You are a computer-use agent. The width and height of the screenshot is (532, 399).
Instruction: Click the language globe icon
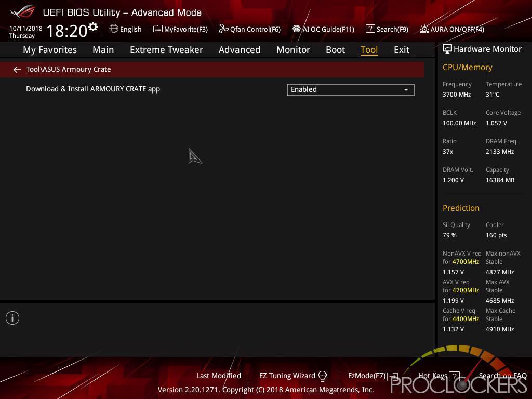click(x=114, y=29)
